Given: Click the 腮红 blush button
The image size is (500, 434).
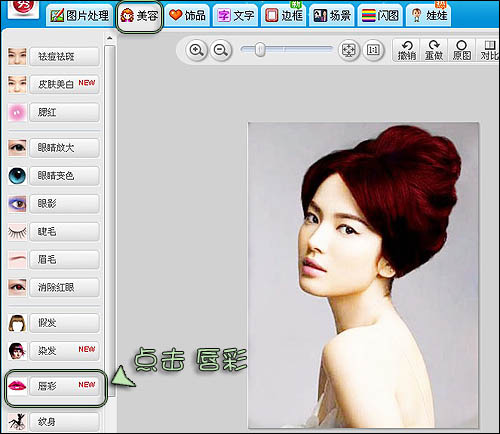Looking at the screenshot, I should coord(64,112).
